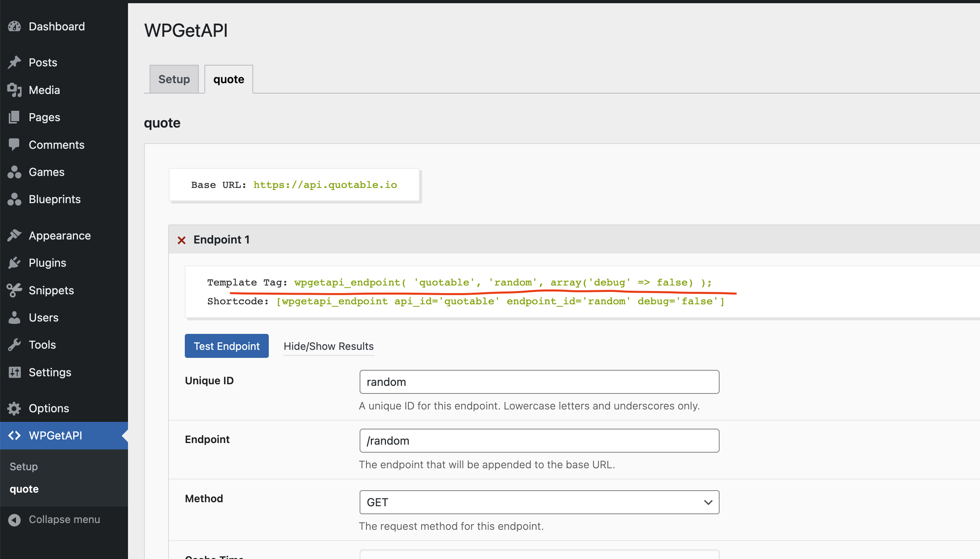The width and height of the screenshot is (980, 559).
Task: Switch to the quote tab
Action: pyautogui.click(x=228, y=79)
